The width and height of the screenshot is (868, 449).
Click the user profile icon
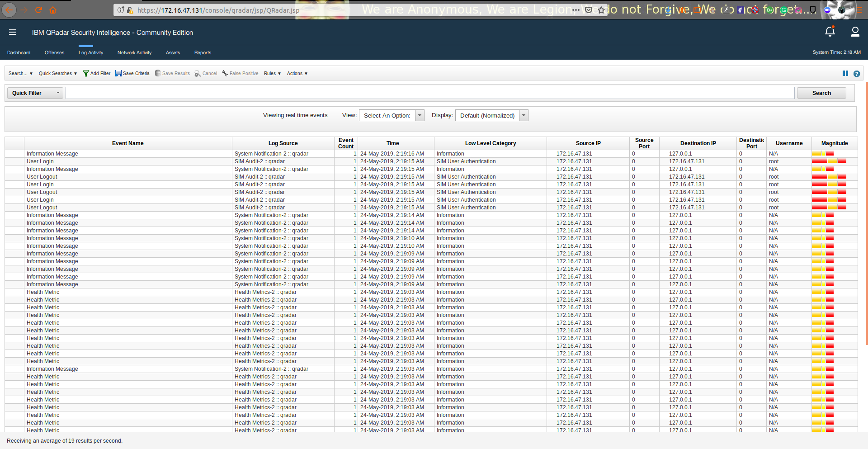(855, 32)
